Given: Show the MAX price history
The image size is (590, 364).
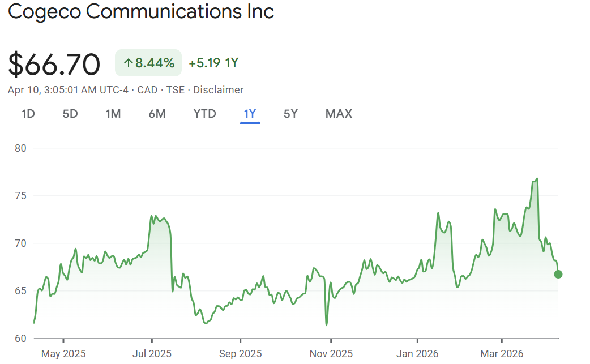Looking at the screenshot, I should pos(339,114).
